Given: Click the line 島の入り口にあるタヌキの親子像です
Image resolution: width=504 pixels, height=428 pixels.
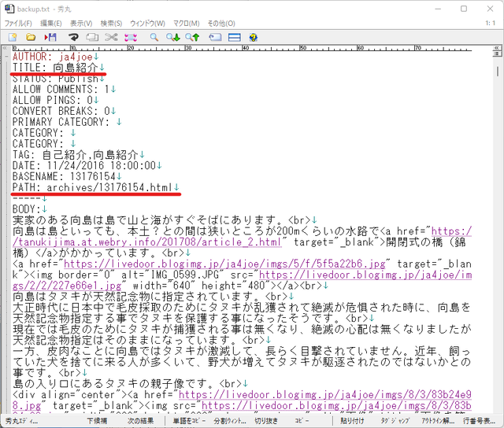Looking at the screenshot, I should pos(130,384).
